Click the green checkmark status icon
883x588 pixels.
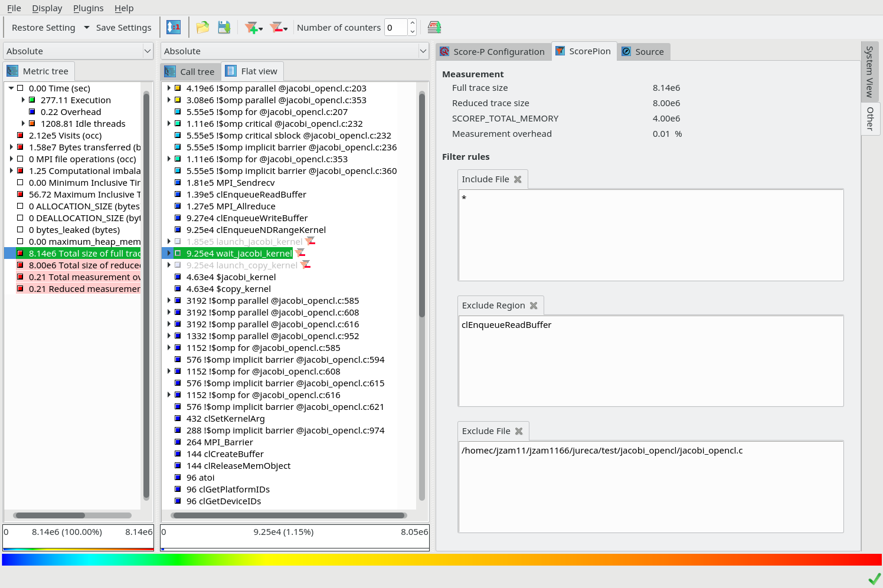pos(874,578)
